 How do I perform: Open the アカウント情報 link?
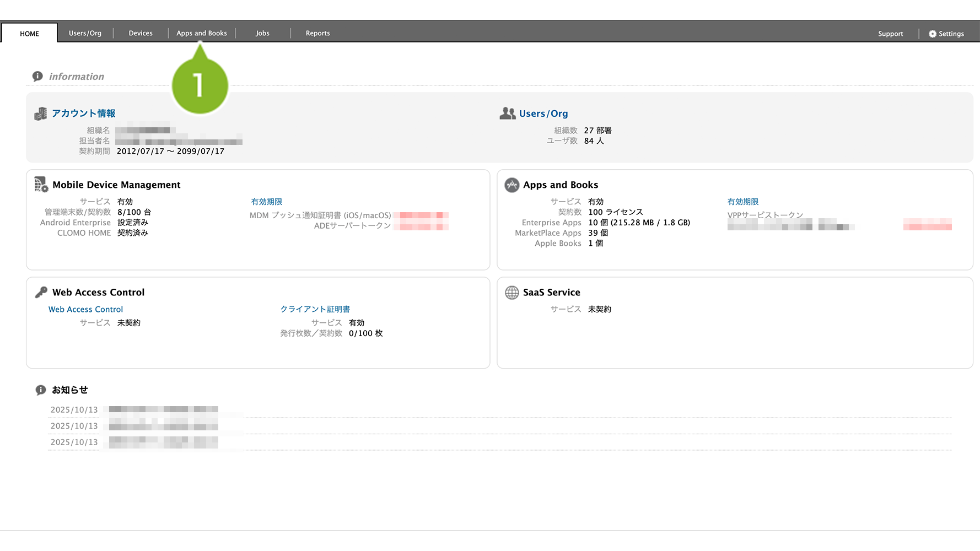[x=83, y=114]
